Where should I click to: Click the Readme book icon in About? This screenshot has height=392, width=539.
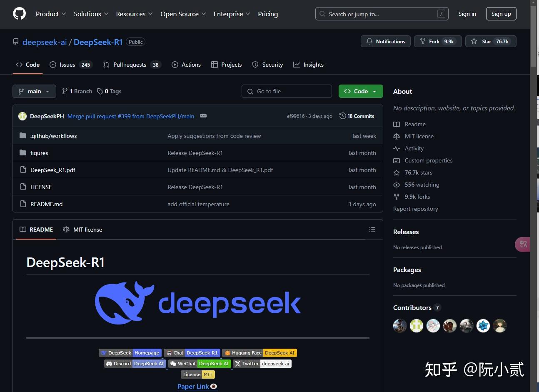pos(396,124)
